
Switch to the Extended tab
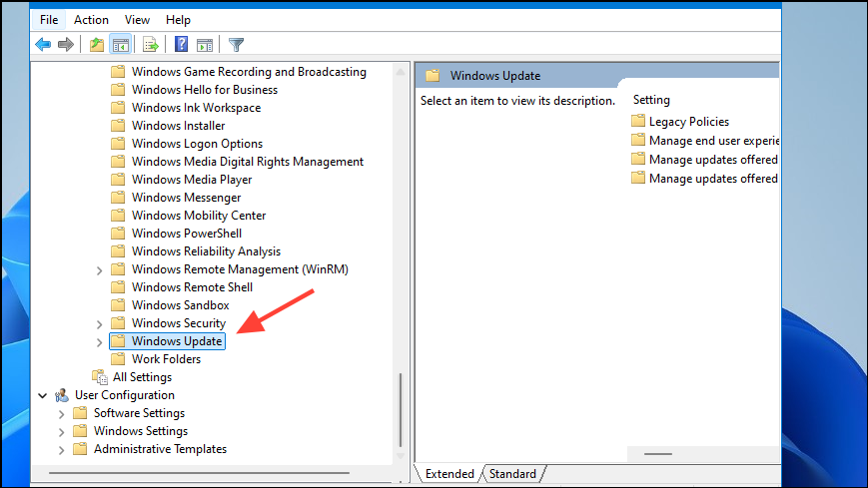449,474
